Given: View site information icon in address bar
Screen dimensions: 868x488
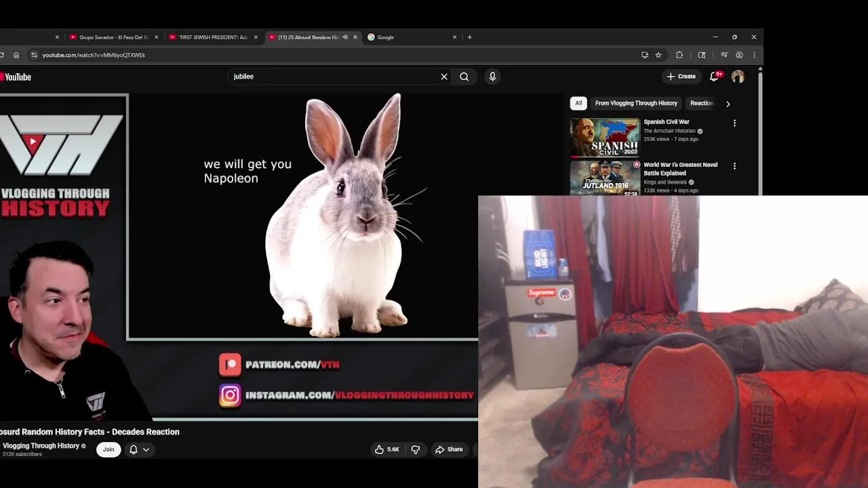Looking at the screenshot, I should click(x=33, y=55).
